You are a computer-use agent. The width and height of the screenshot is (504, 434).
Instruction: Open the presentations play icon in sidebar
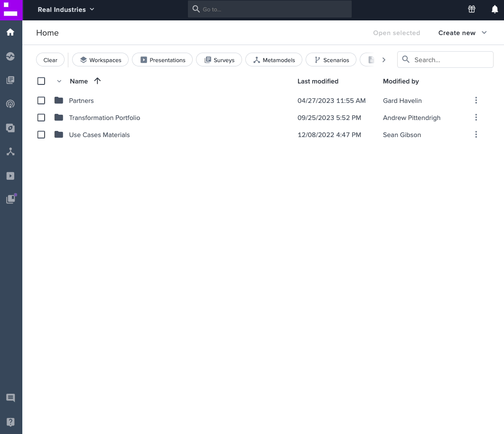[10, 175]
